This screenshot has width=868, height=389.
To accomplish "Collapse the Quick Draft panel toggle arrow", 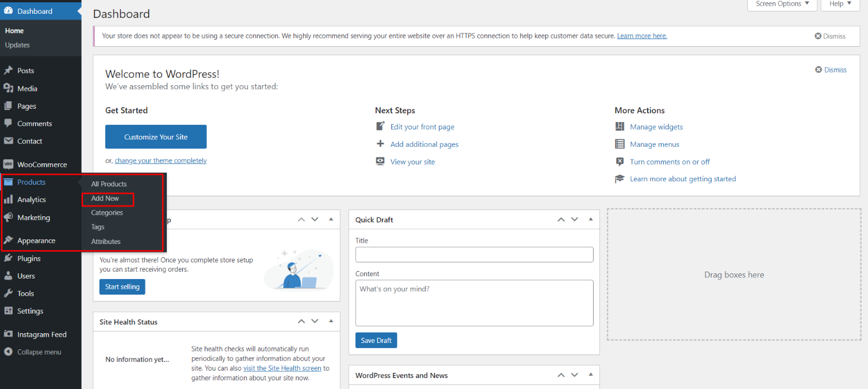I will tap(590, 219).
